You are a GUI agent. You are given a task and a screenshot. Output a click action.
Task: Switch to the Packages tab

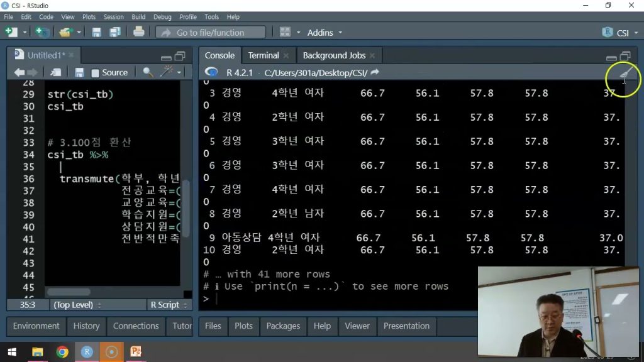283,326
